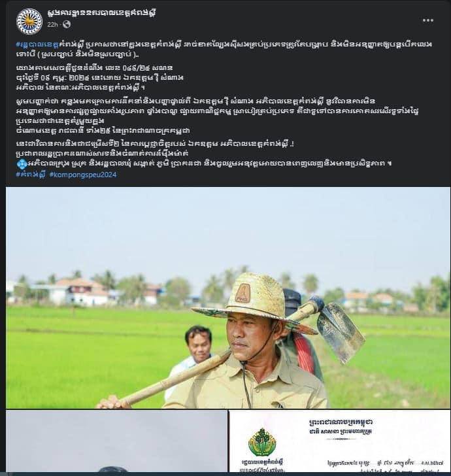Viewport: 451px width, 476px height.
Task: Open the official letter document thumbnail
Action: [340, 441]
